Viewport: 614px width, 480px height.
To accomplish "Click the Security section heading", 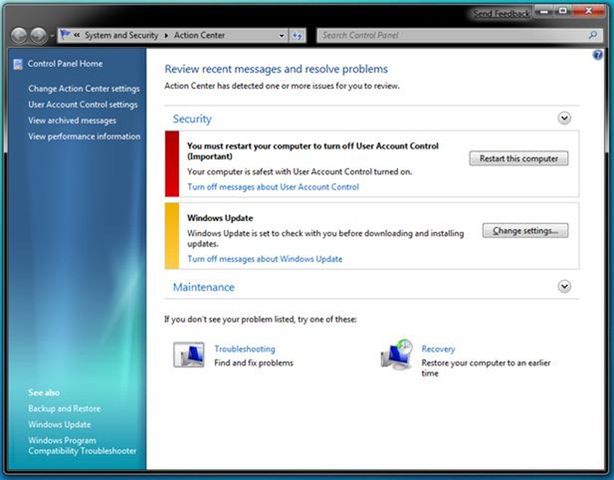I will click(192, 119).
